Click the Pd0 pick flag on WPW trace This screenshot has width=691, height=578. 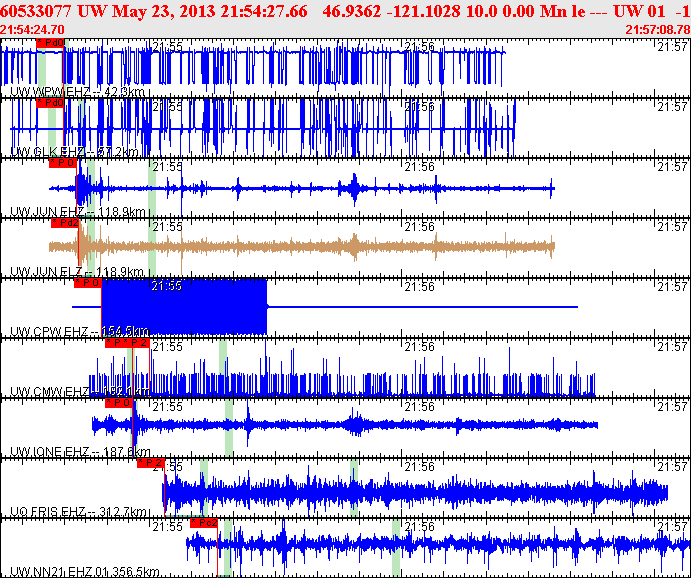click(x=50, y=43)
